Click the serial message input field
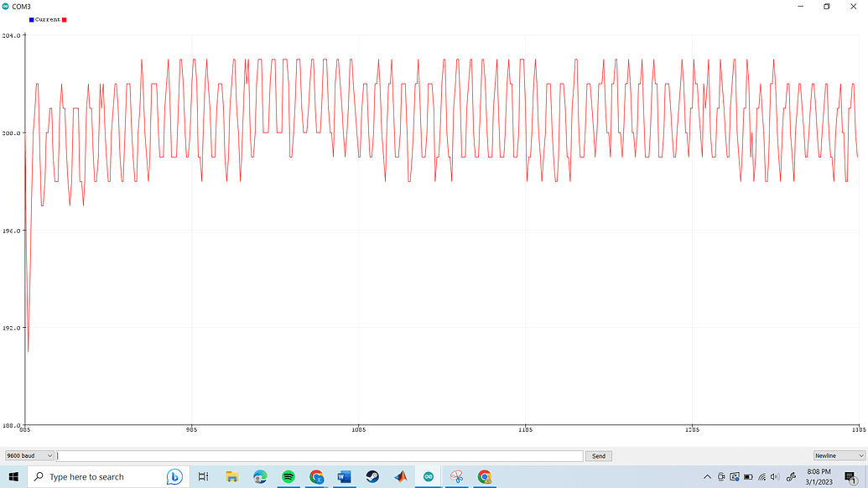The height and width of the screenshot is (488, 868). point(319,455)
